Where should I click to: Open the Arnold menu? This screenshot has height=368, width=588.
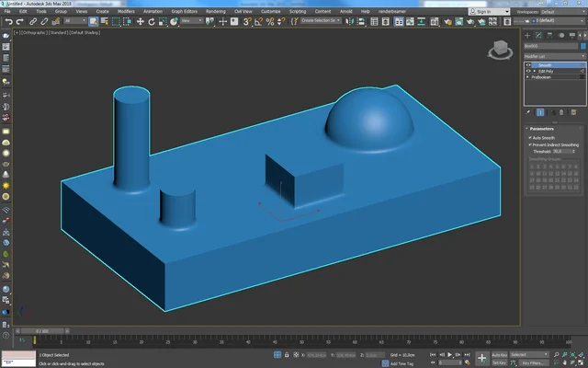point(345,11)
